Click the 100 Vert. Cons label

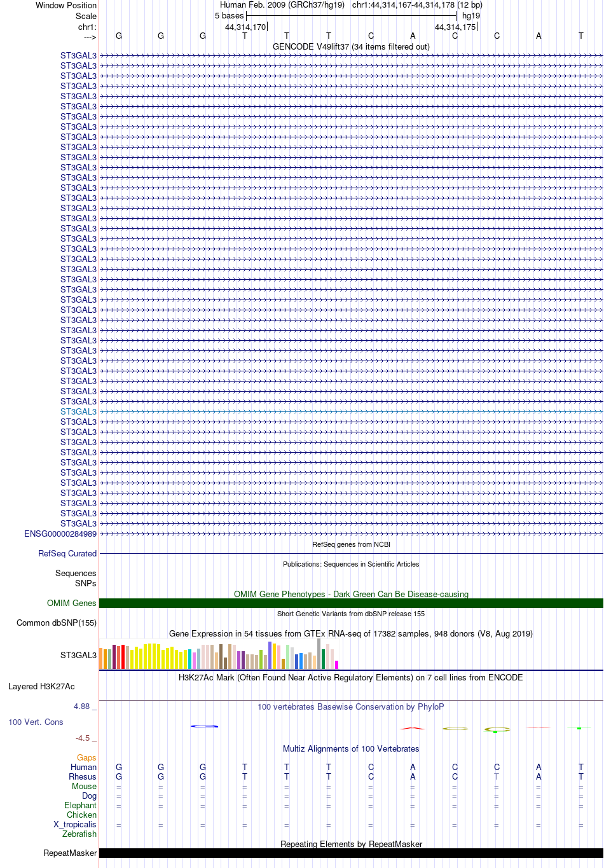tap(36, 722)
